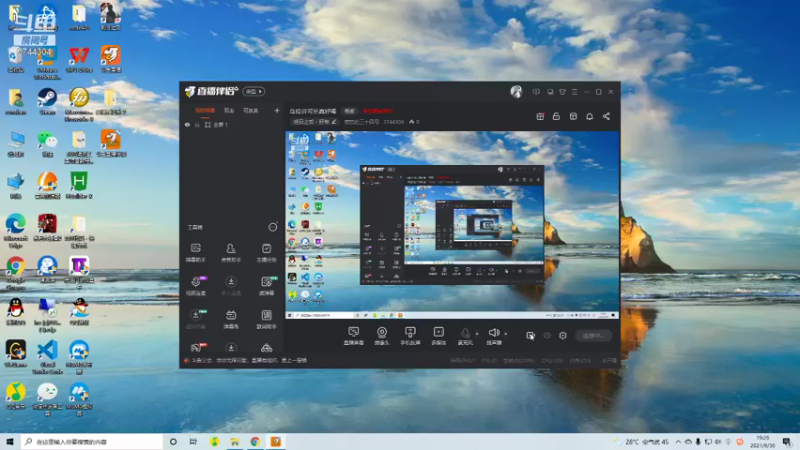Viewport: 800px width, 450px height.
Task: Open the 弹幕助手 tool
Action: (196, 252)
